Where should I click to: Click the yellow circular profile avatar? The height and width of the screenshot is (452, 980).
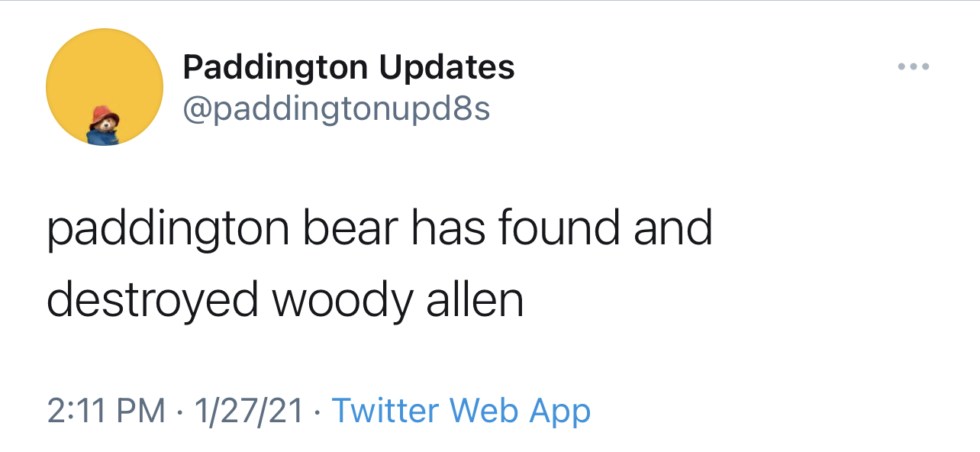point(105,87)
